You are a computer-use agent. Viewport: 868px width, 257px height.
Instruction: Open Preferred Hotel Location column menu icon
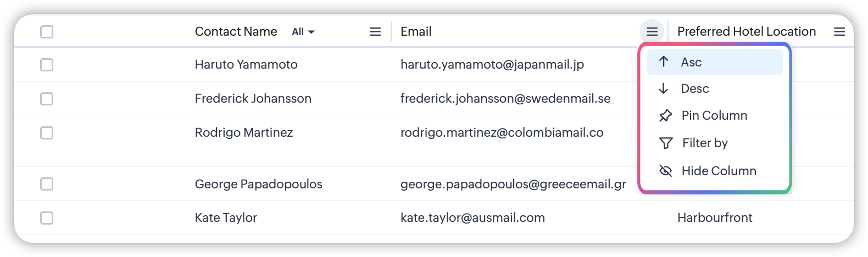[839, 32]
